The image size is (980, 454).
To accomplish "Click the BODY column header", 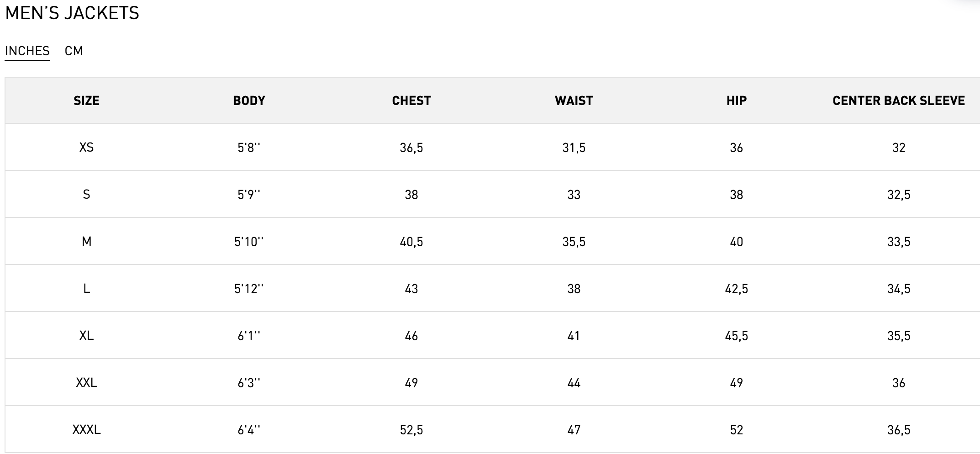I will tap(249, 100).
